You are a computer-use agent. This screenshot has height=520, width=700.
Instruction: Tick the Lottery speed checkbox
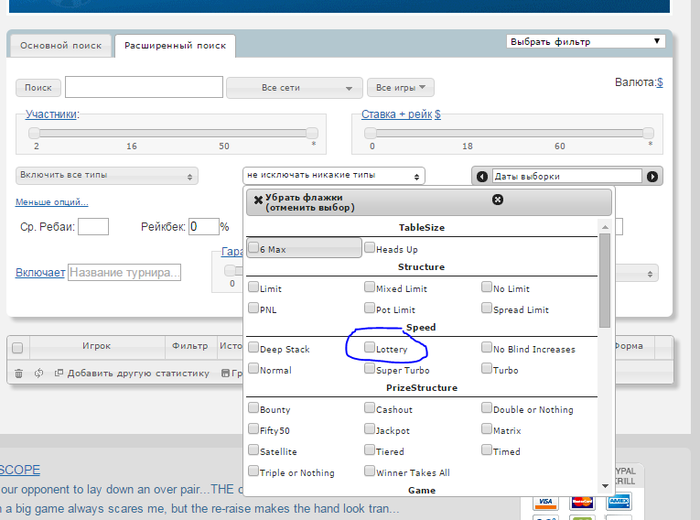pos(369,347)
